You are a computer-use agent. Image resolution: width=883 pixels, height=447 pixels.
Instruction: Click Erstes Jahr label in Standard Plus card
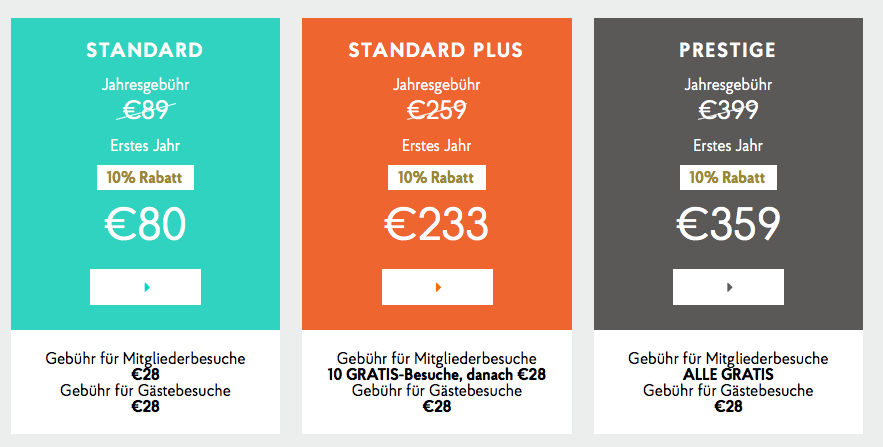[436, 145]
